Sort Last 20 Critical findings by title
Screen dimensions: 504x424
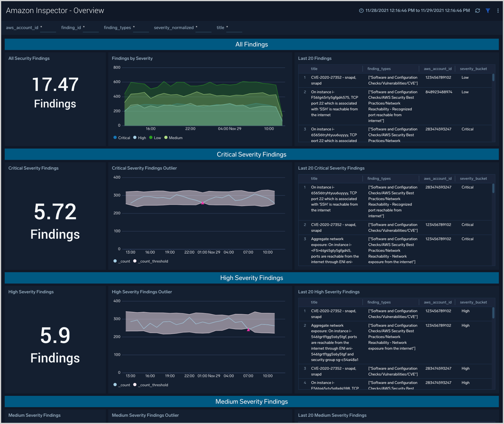pyautogui.click(x=314, y=179)
